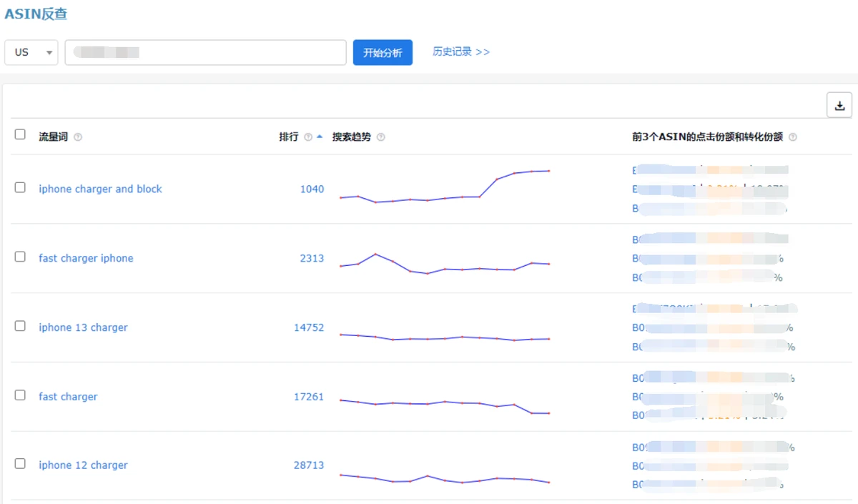Open the fast charger iphone keyword link
Viewport: 858px width, 504px height.
coord(86,259)
